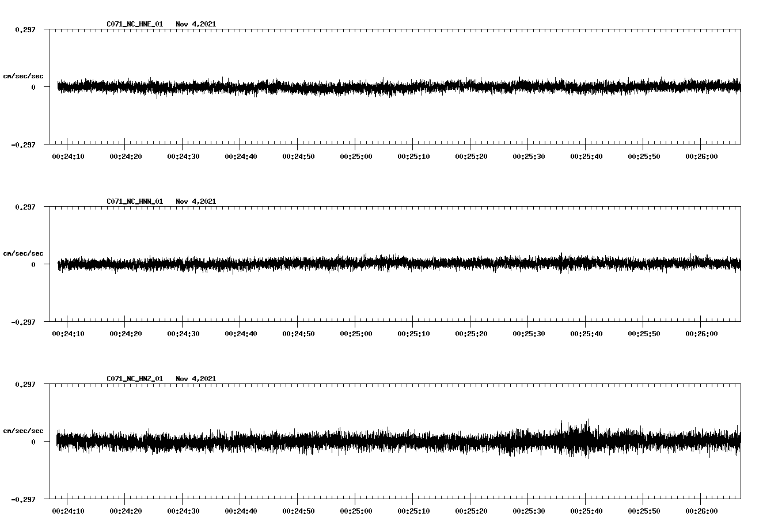Pick the 00:25:50 time label on the HNN plot
Viewport: 782px width, 532px height.
tap(644, 334)
